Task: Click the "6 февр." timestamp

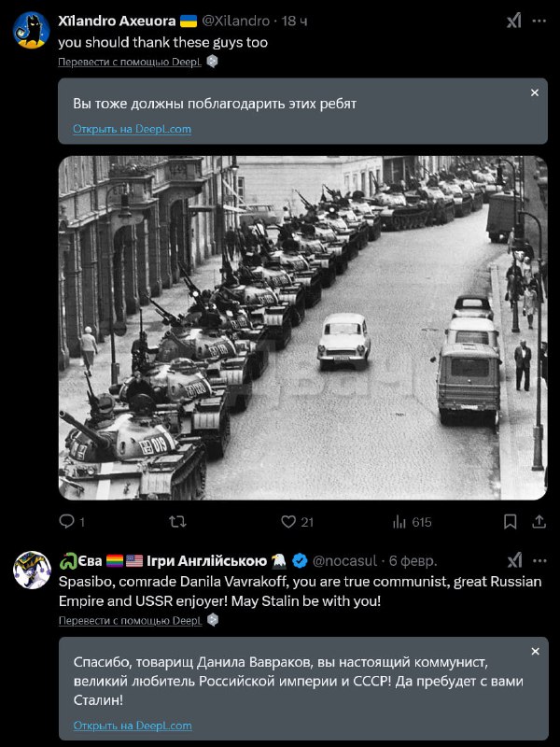Action: point(413,560)
